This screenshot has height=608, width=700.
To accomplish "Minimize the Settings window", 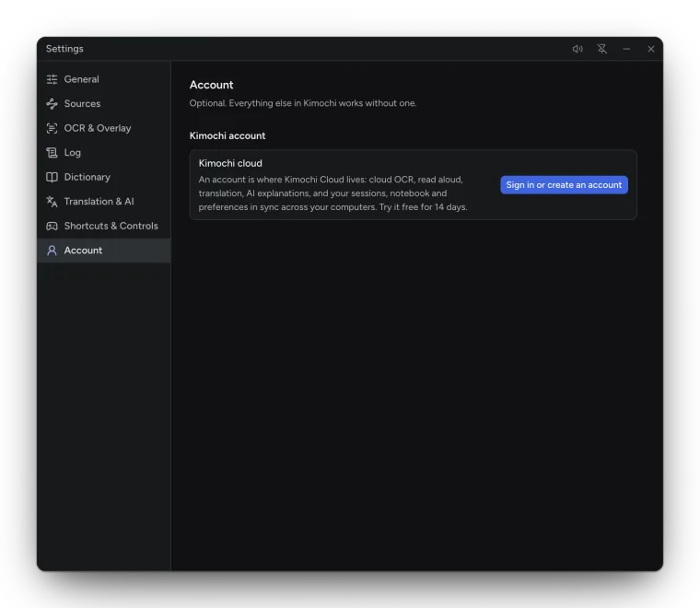I will coord(626,49).
